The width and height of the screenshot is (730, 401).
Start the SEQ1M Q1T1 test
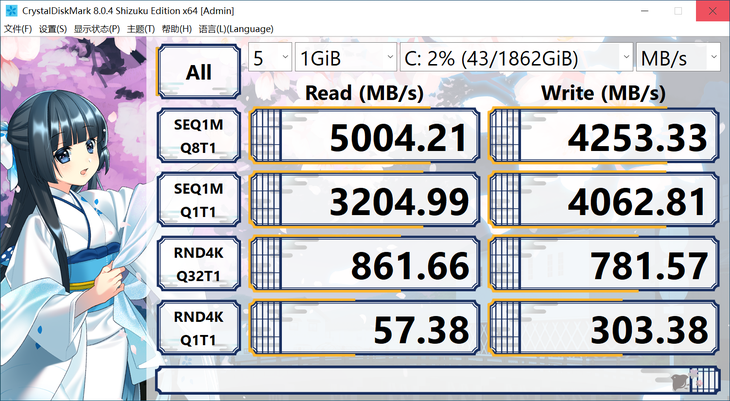click(199, 200)
